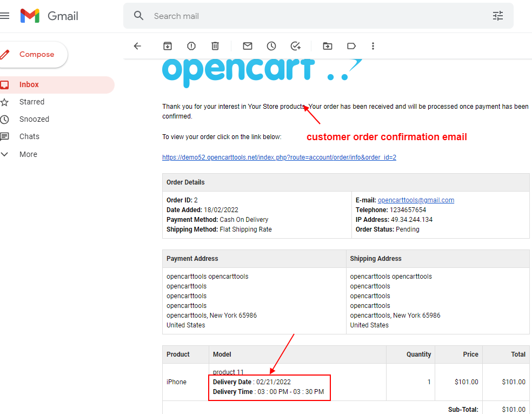Open search filter options

[497, 16]
